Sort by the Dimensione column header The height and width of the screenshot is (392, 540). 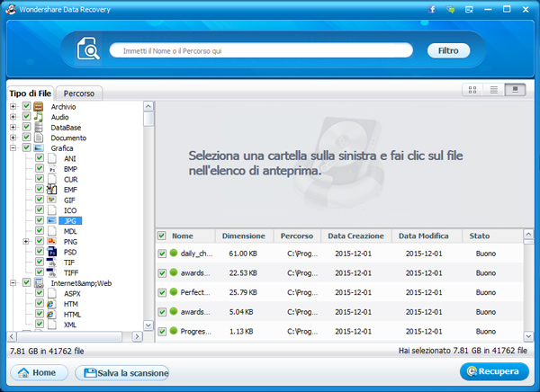244,236
